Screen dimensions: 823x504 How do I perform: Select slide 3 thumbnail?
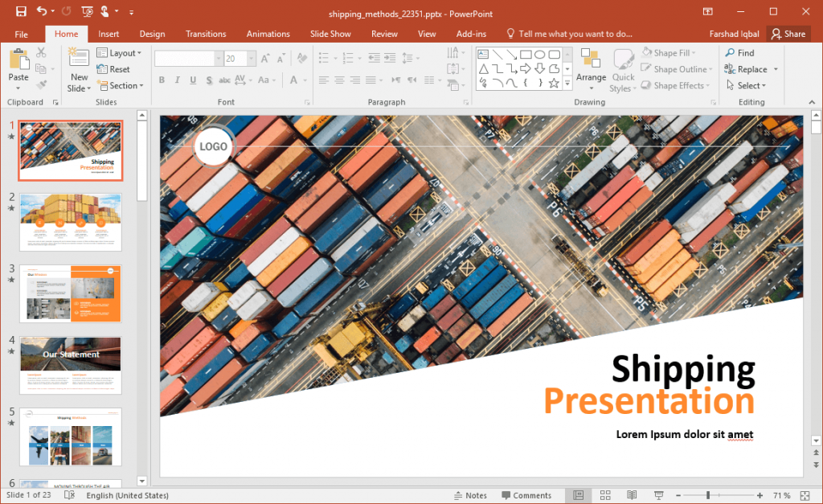click(71, 293)
